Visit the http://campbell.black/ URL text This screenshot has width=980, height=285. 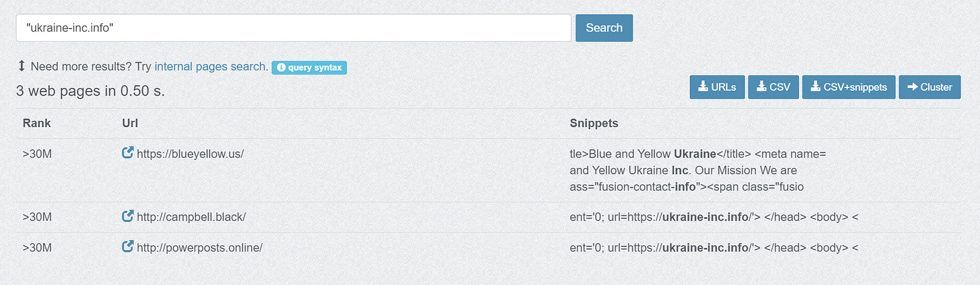click(191, 216)
